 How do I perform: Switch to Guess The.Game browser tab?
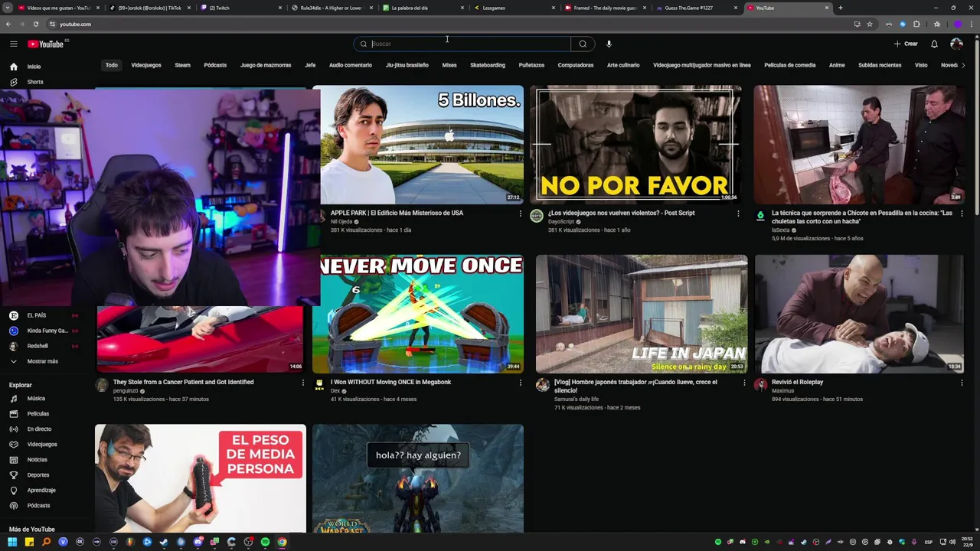pyautogui.click(x=695, y=8)
